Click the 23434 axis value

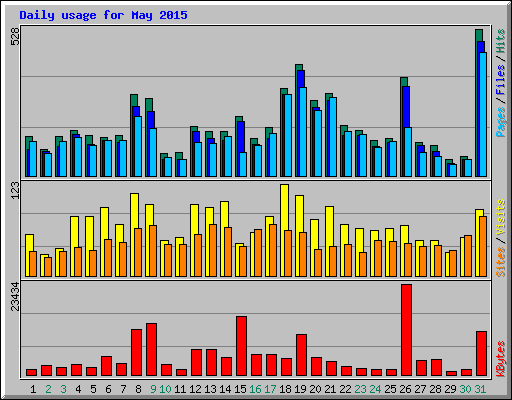(x=15, y=296)
